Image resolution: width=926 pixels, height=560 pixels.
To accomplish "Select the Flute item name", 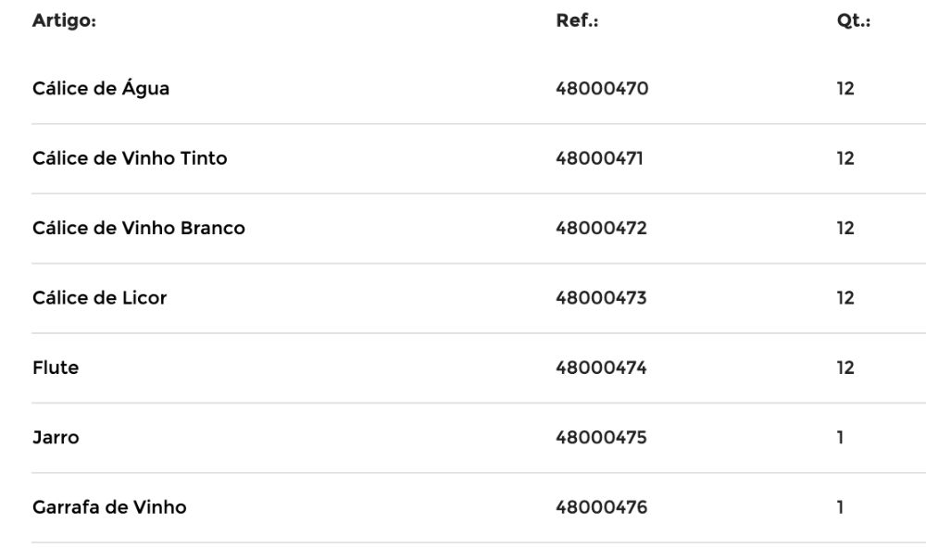I will coord(56,367).
